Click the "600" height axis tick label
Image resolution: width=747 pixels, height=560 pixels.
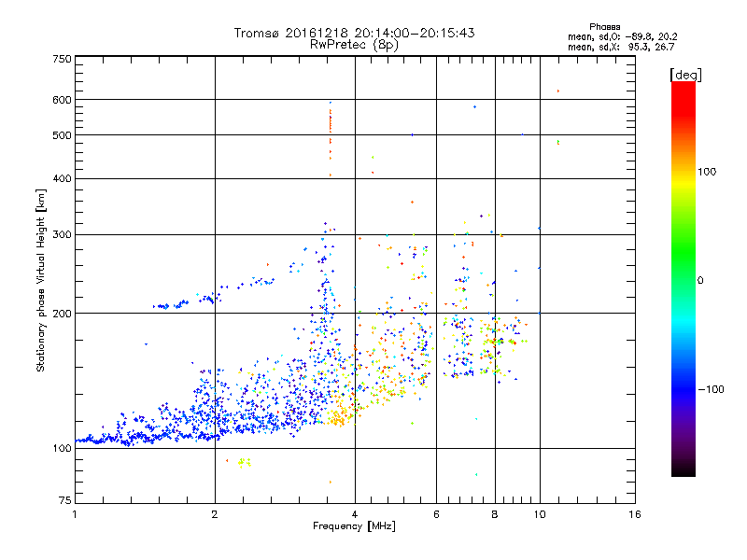(63, 100)
